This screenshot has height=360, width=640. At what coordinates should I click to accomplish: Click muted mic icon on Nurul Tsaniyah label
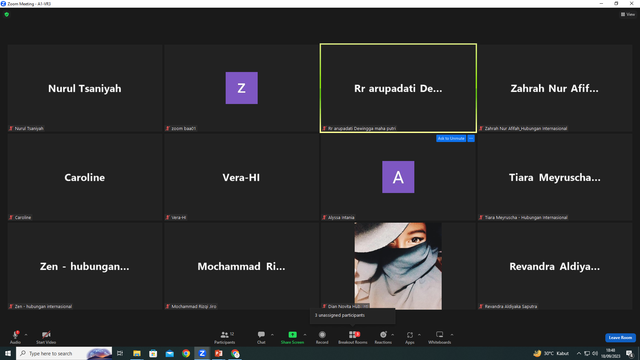(x=11, y=128)
